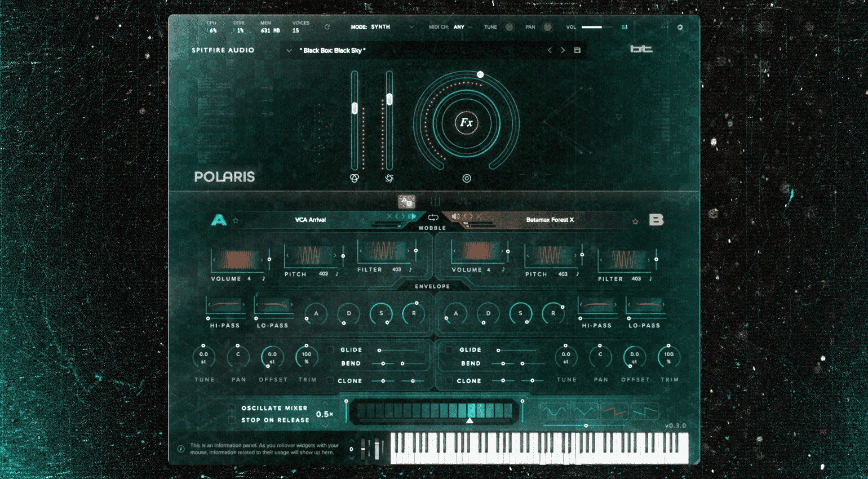Click the VCA Arrival sound name

click(311, 220)
